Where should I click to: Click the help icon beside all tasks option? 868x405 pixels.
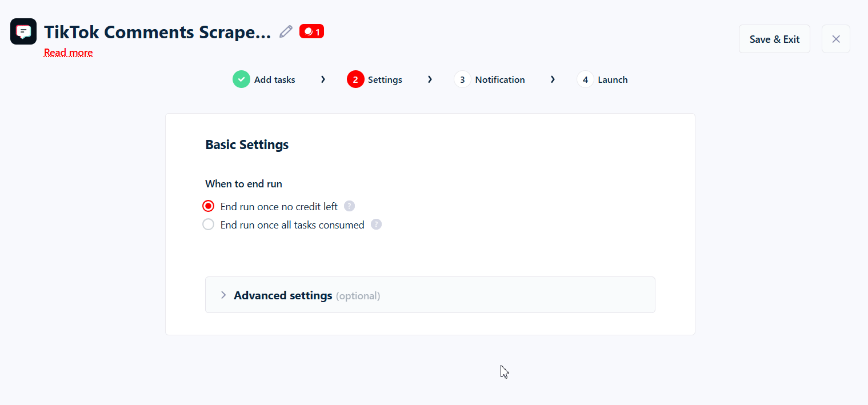click(x=376, y=224)
